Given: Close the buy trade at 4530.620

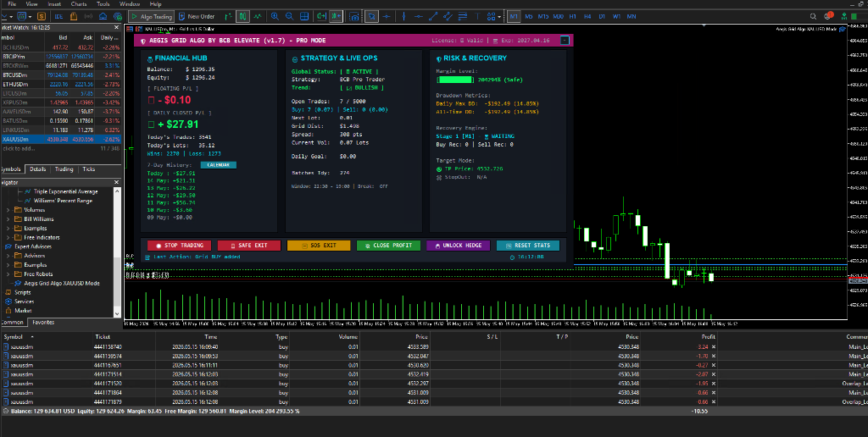Looking at the screenshot, I should (714, 365).
